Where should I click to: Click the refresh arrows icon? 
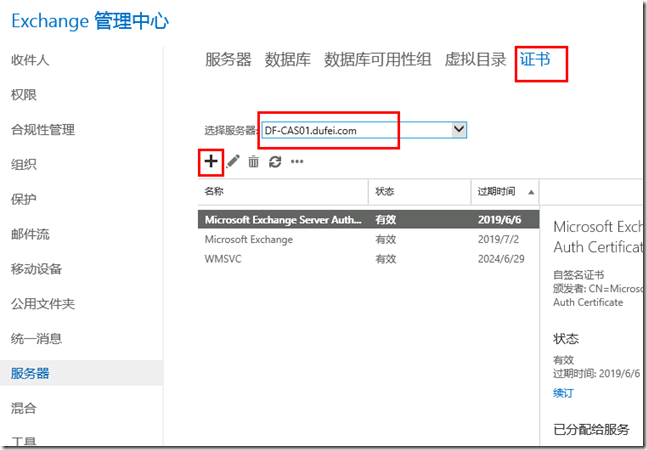[x=275, y=162]
